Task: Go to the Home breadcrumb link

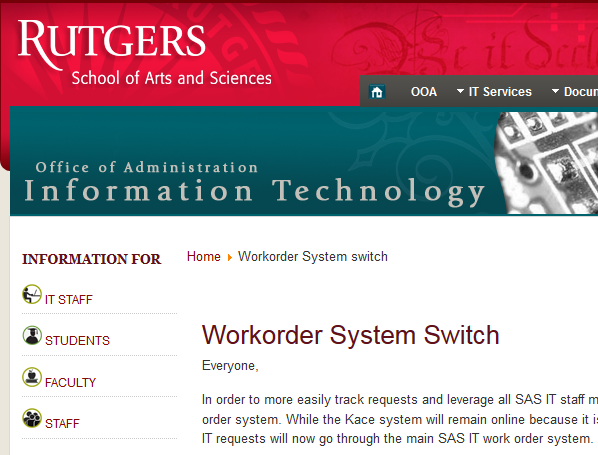Action: click(x=204, y=257)
